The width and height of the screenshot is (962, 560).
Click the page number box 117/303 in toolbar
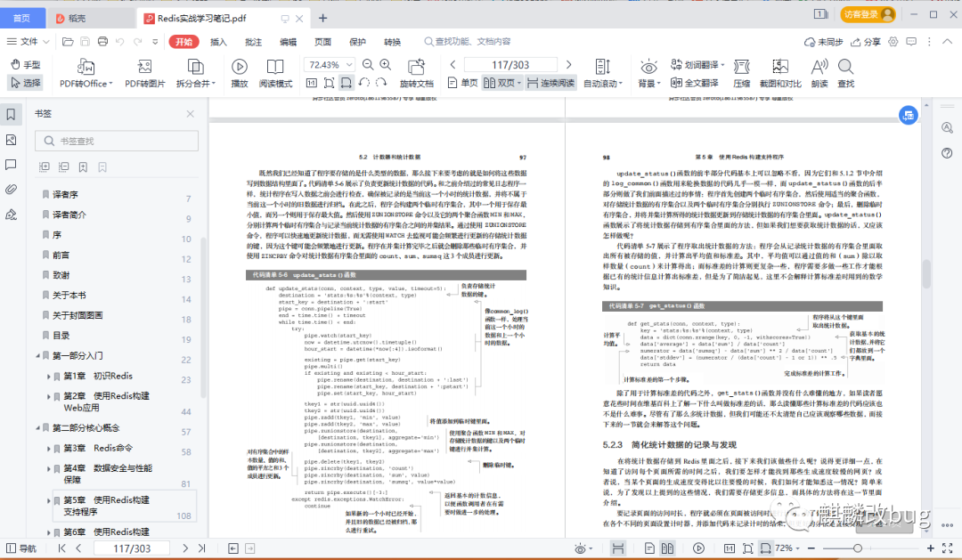pyautogui.click(x=510, y=64)
